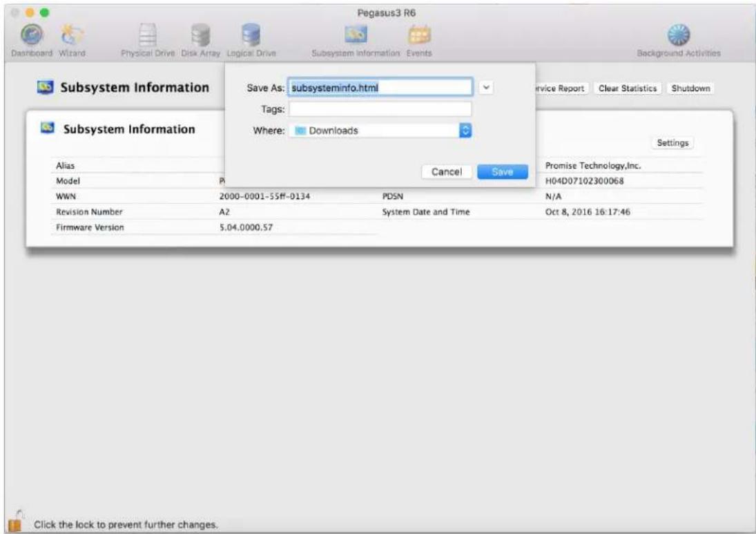Screen dimensions: 756x534
Task: Click the lock status message text
Action: click(126, 524)
